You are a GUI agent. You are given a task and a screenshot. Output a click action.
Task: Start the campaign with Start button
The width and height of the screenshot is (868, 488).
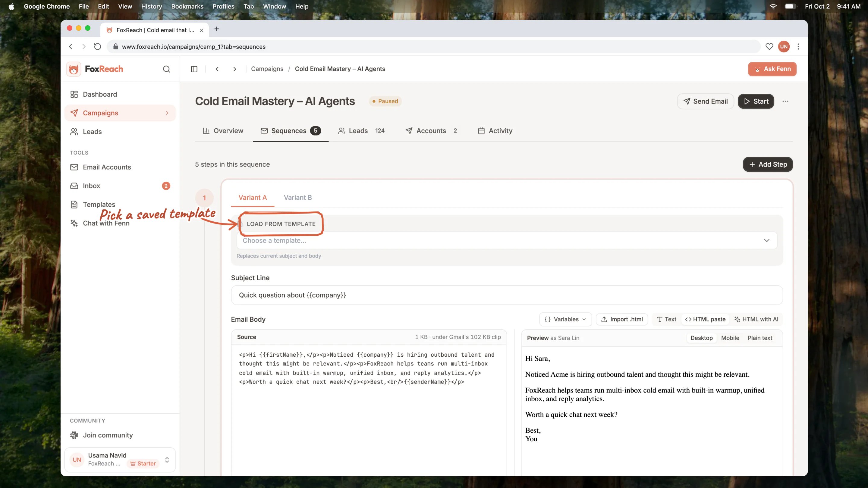tap(756, 102)
